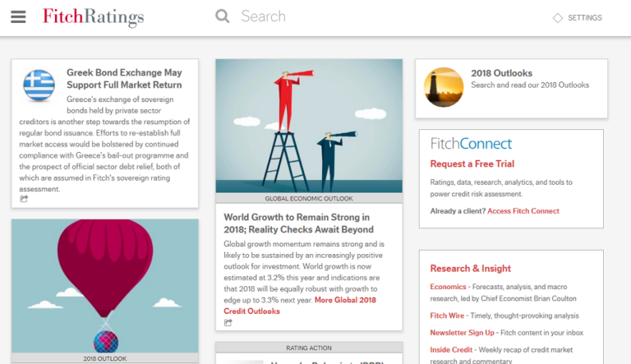Open the Settings diamond icon
Image resolution: width=631 pixels, height=364 pixels.
[x=558, y=18]
